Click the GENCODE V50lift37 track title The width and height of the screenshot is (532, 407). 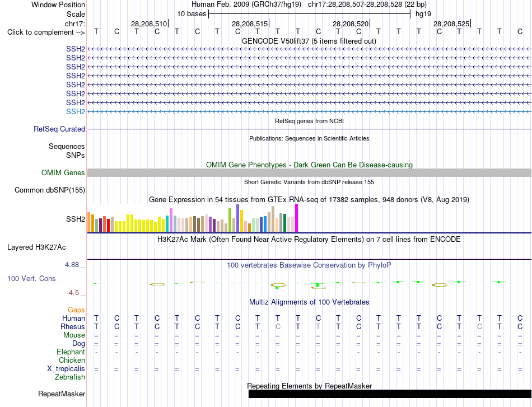coord(309,41)
